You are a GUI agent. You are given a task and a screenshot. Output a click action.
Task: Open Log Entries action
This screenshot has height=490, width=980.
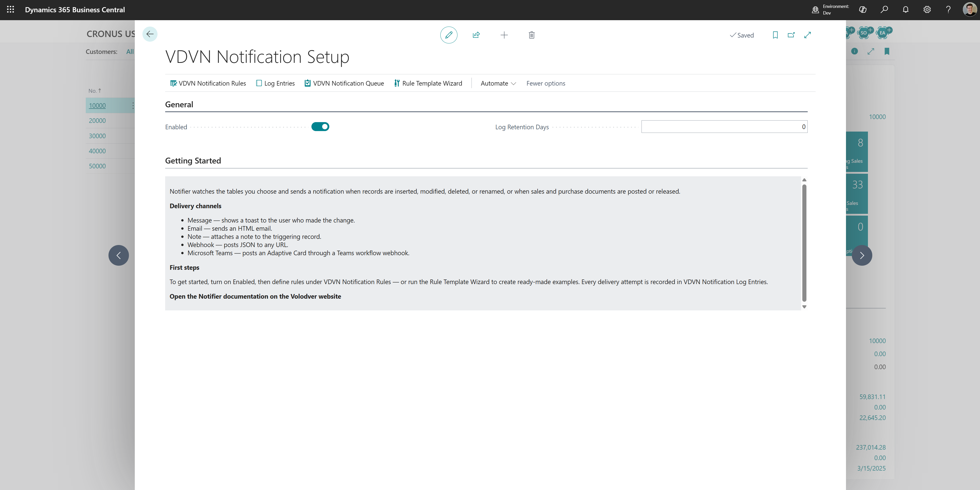coord(275,83)
